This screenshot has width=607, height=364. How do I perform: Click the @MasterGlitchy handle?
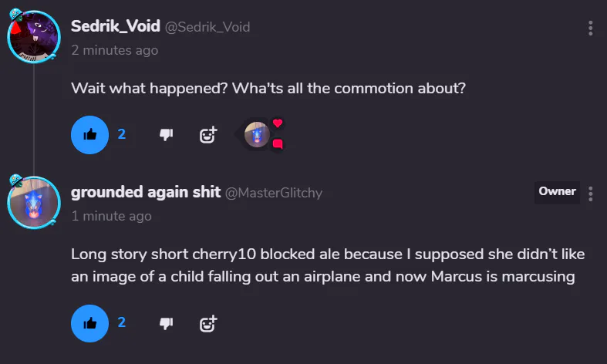tap(273, 193)
